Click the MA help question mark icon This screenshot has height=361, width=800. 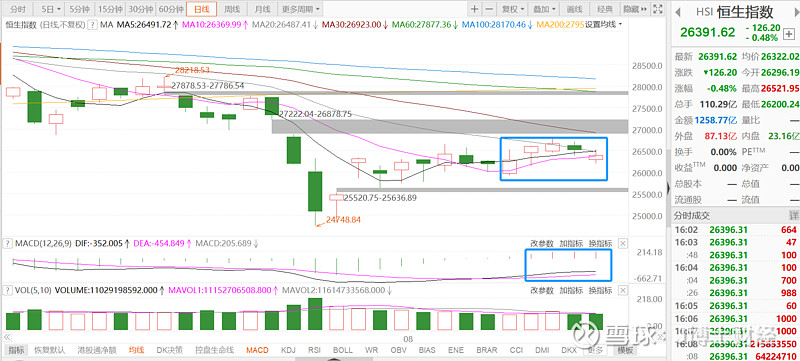[92, 24]
